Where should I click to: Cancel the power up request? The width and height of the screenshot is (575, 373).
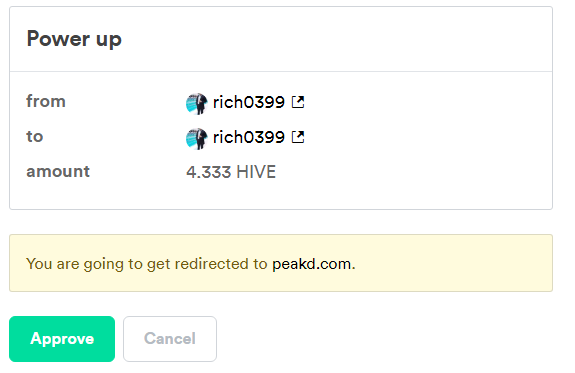point(170,339)
